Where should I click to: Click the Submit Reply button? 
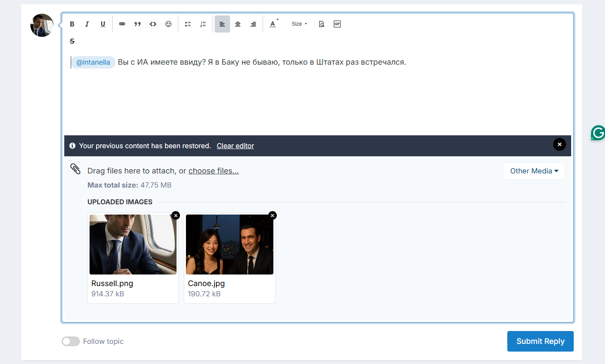[x=540, y=341]
